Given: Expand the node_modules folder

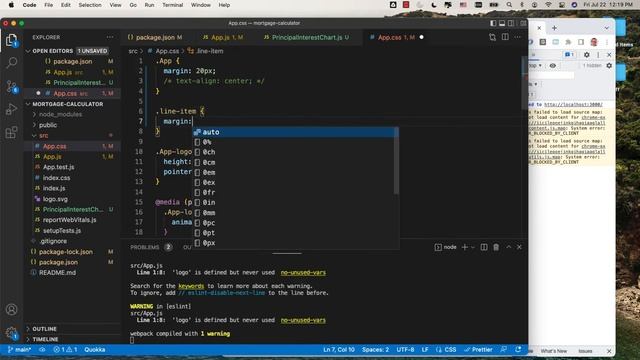Looking at the screenshot, I should click(60, 114).
